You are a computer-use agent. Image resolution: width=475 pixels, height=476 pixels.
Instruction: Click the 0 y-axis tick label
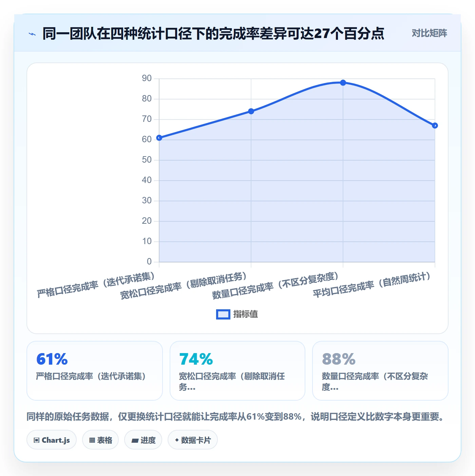pos(149,262)
